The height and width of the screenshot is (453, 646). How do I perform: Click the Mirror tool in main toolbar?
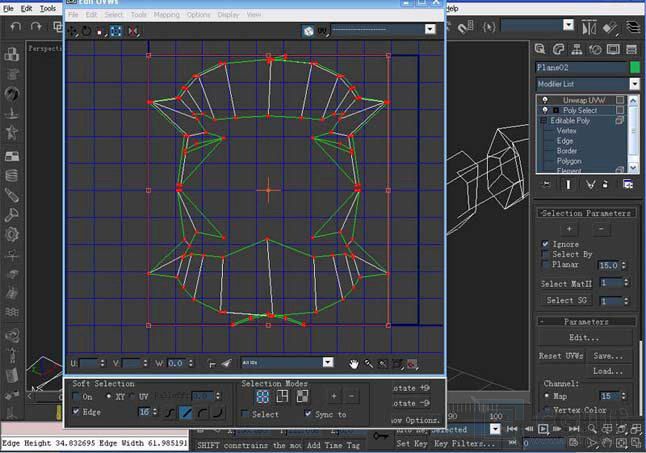589,28
